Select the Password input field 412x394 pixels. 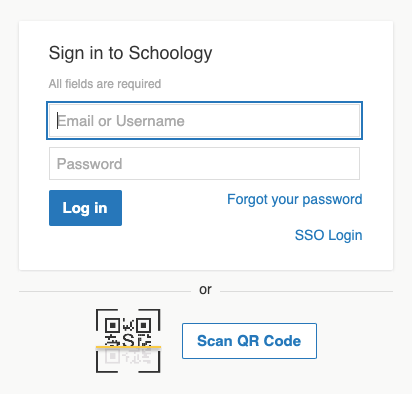tap(204, 164)
